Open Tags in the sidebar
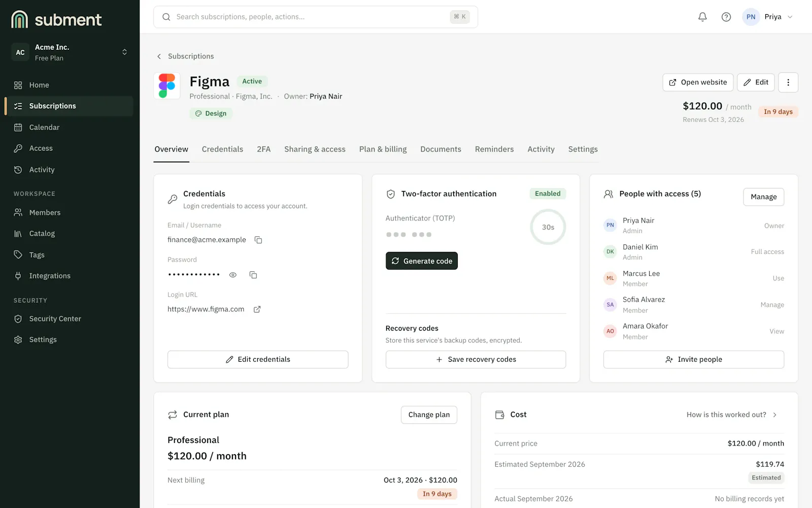This screenshot has height=508, width=812. click(70, 255)
